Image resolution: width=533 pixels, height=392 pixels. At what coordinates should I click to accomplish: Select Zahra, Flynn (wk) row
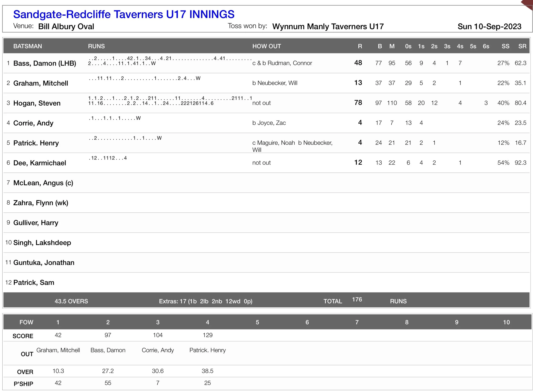41,203
